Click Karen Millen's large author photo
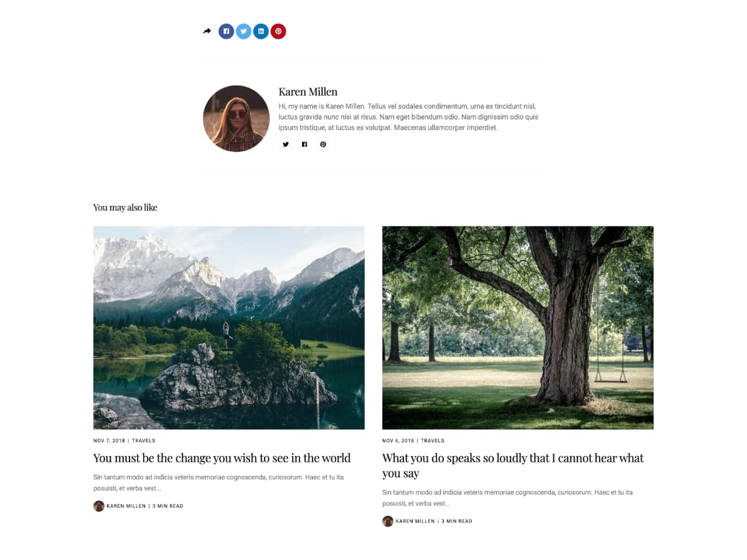This screenshot has height=560, width=747. 236,118
